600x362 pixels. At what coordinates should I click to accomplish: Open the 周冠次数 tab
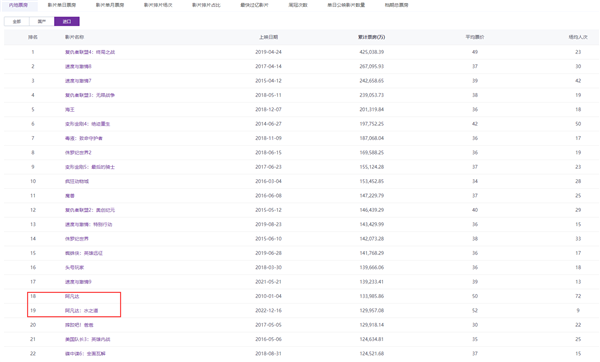tap(298, 5)
